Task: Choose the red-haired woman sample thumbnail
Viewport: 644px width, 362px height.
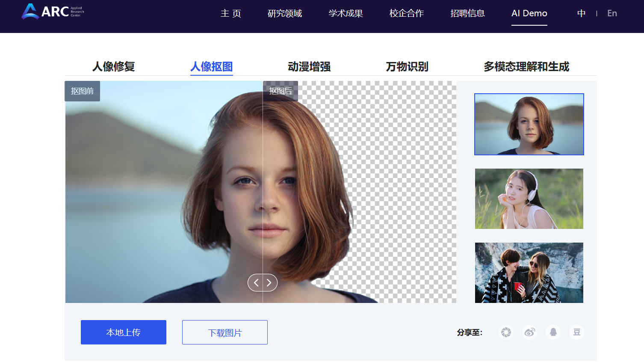Action: (x=529, y=124)
